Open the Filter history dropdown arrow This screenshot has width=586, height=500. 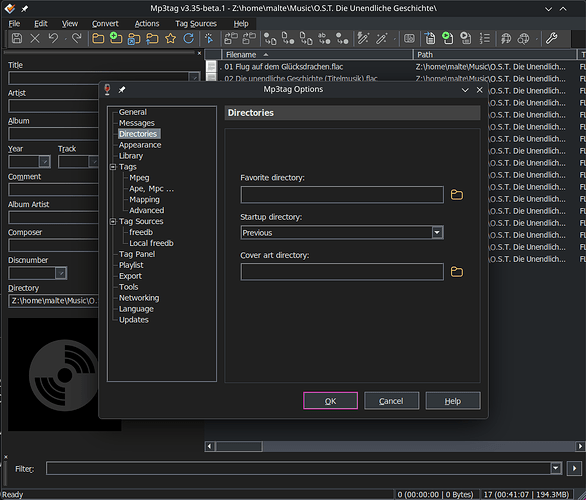pyautogui.click(x=556, y=468)
